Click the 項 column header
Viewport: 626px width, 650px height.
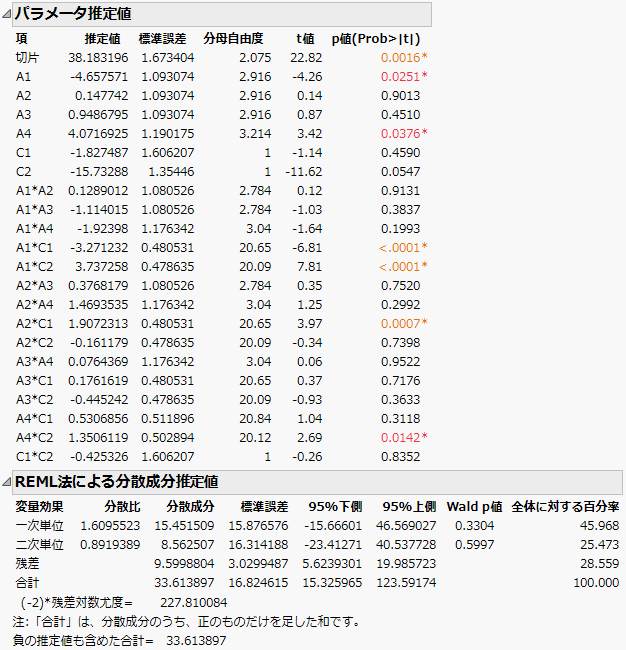[x=22, y=39]
